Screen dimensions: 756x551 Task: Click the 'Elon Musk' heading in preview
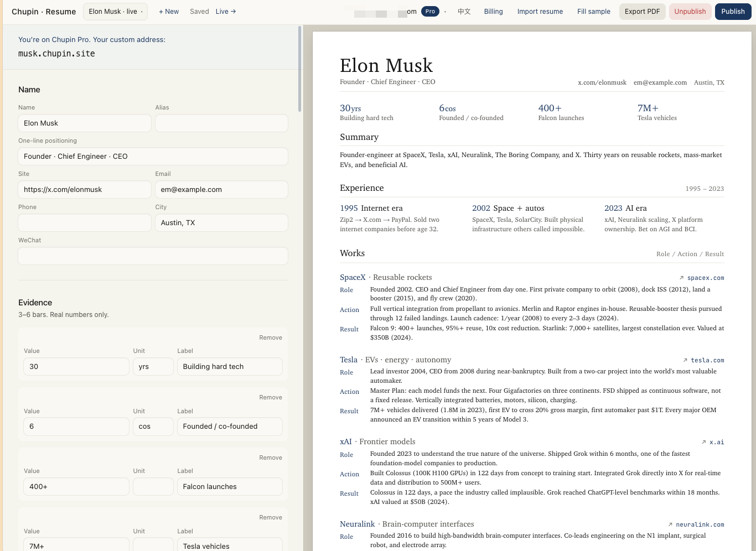click(386, 65)
